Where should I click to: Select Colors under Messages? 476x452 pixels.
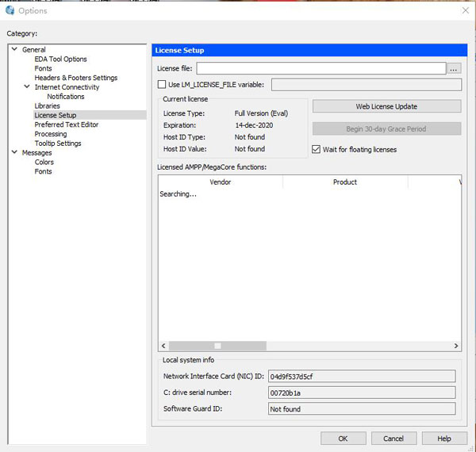click(x=44, y=163)
